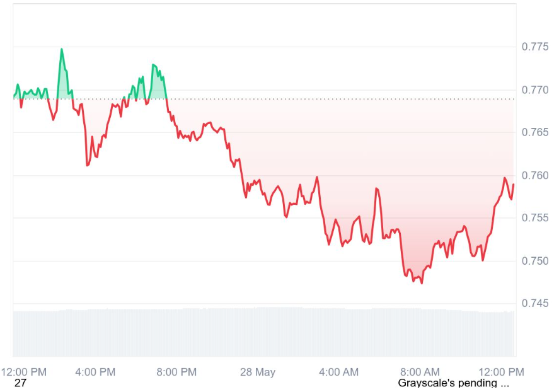Select the 4:00 AM time label
Image resolution: width=559 pixels, height=392 pixels.
click(x=338, y=372)
